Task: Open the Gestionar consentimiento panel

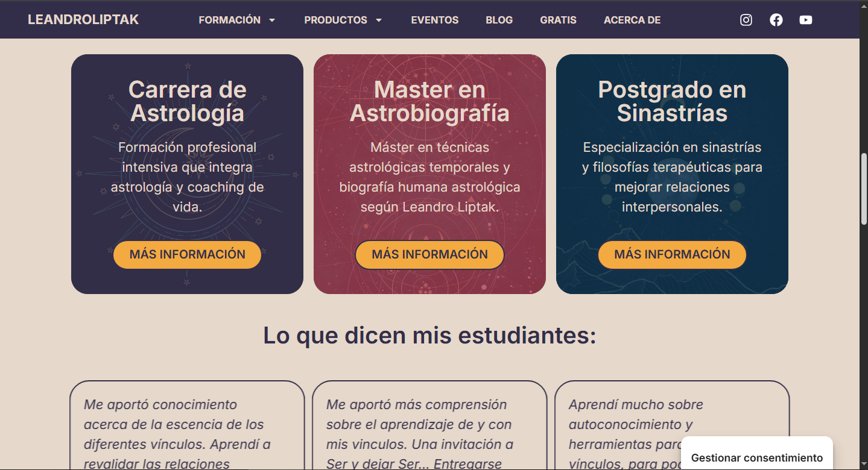Action: [757, 457]
